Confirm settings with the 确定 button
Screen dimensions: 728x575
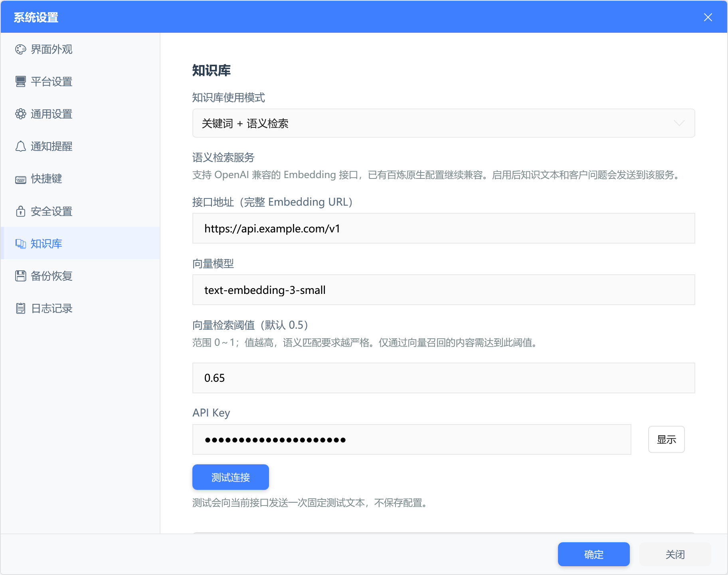[x=594, y=555]
